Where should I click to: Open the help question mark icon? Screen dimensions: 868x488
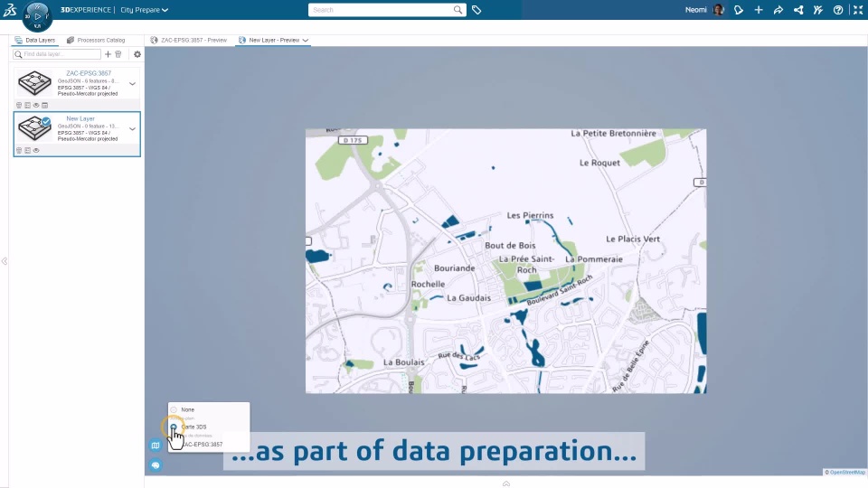click(838, 10)
